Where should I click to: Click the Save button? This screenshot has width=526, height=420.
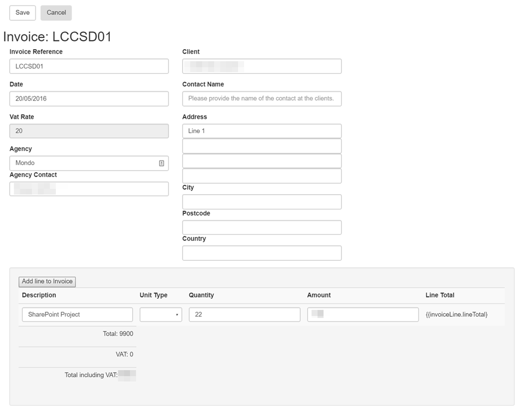[22, 13]
